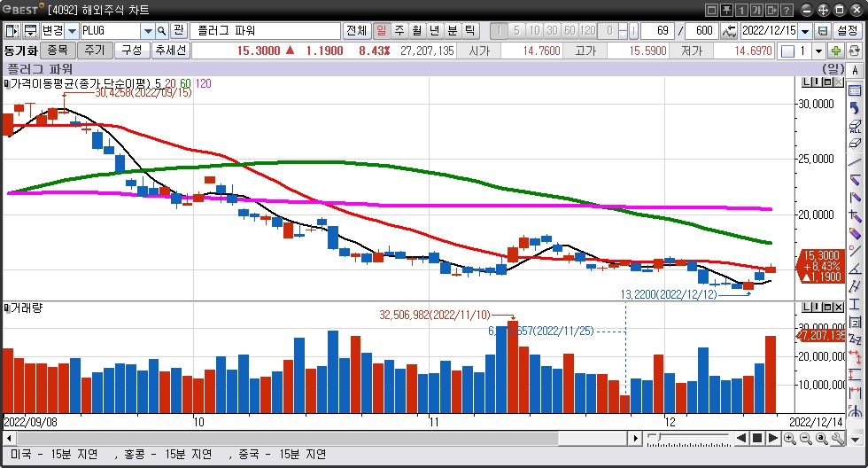Screen dimensions: 868x468
Task: Erase all drawings with ALL eraser
Action: pos(856,126)
